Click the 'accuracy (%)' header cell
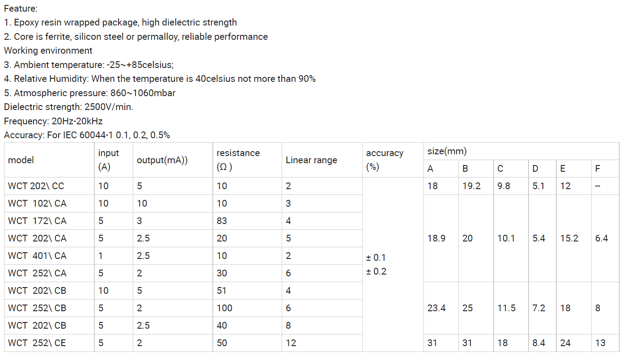 click(x=393, y=160)
